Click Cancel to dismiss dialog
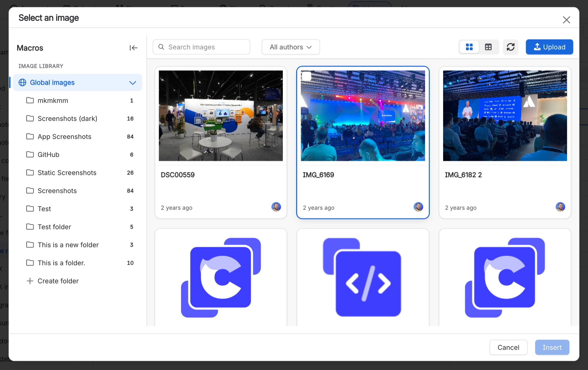 (x=508, y=347)
